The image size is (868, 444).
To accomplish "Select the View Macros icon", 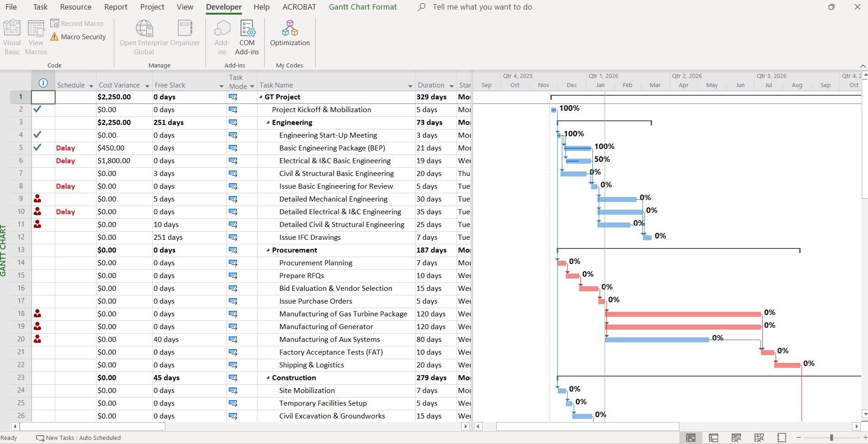I will click(x=36, y=36).
